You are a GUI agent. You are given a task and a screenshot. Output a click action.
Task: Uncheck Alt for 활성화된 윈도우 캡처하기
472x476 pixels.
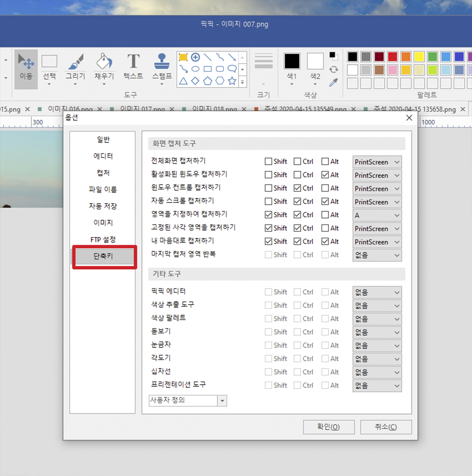coord(325,175)
